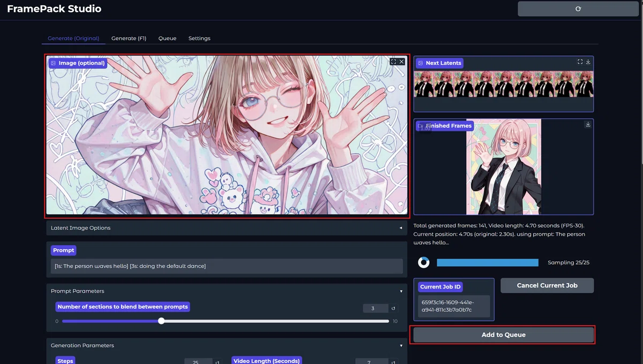Open the Settings tab
Viewport: 643px width, 364px height.
coord(199,39)
